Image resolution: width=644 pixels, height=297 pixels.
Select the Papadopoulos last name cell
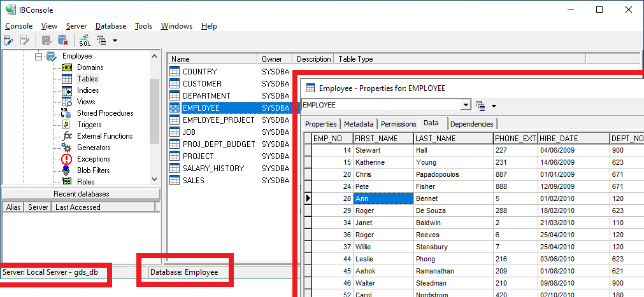pyautogui.click(x=453, y=174)
